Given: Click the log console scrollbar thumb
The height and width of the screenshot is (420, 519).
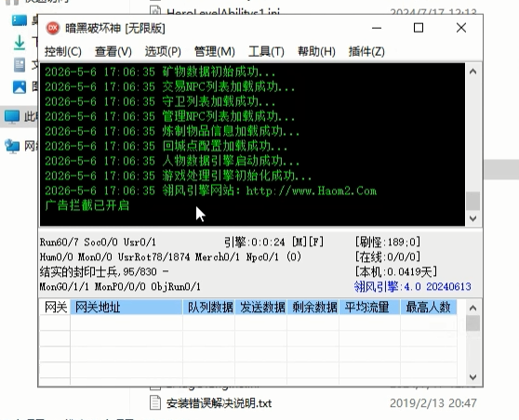Looking at the screenshot, I should (473, 201).
